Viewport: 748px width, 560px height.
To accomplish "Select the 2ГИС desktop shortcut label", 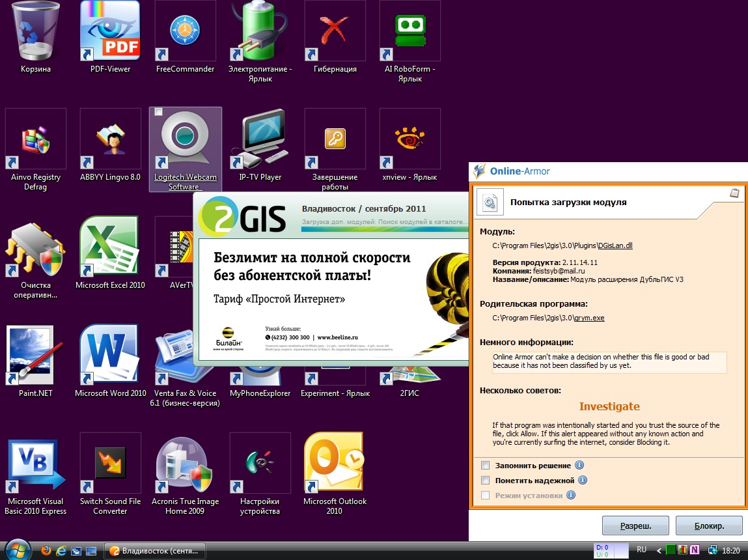I will point(409,393).
